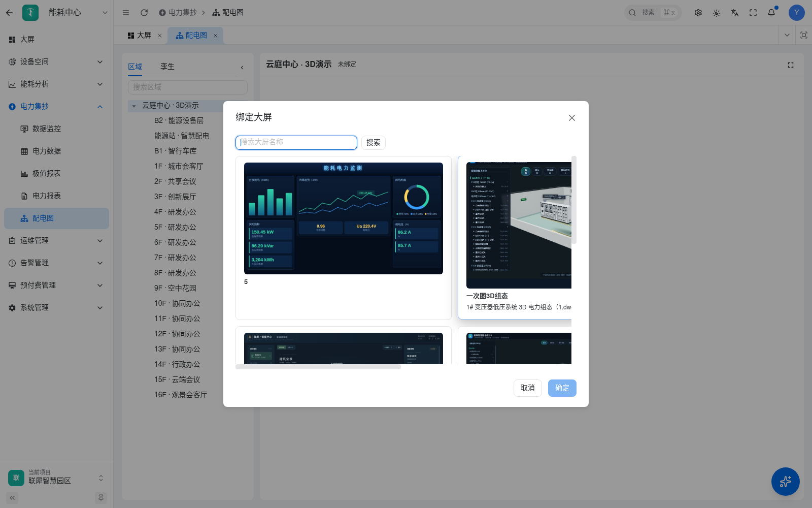Select tree item 3F · 创新展厅

[175, 197]
